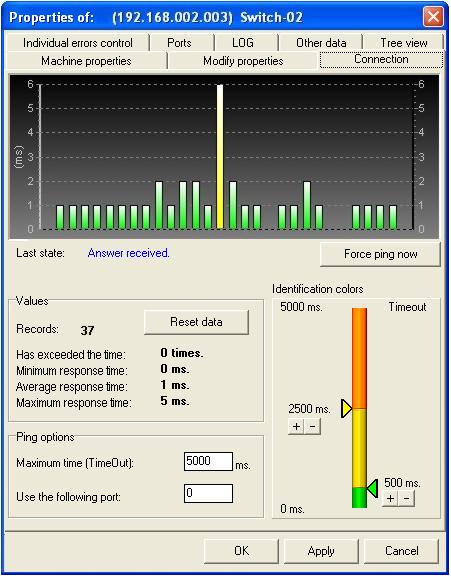The image size is (451, 576).
Task: Select the Other data tab
Action: pyautogui.click(x=321, y=43)
